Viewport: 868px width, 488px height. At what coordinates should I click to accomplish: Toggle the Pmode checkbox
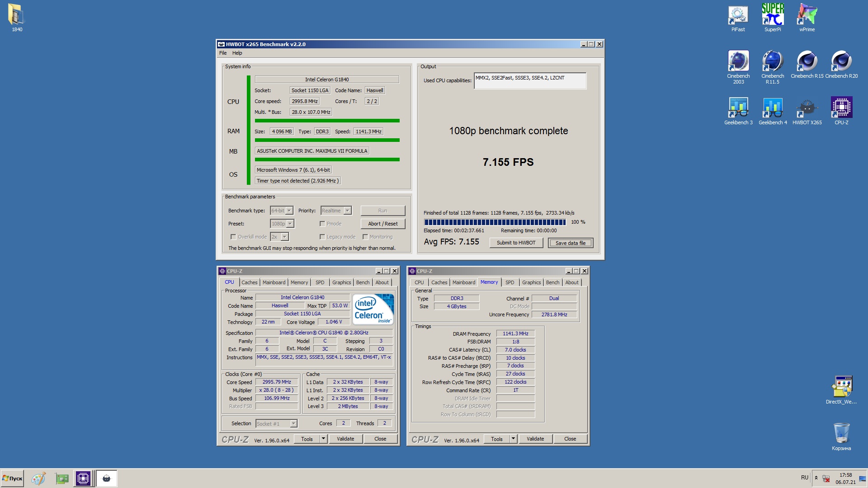tap(322, 224)
